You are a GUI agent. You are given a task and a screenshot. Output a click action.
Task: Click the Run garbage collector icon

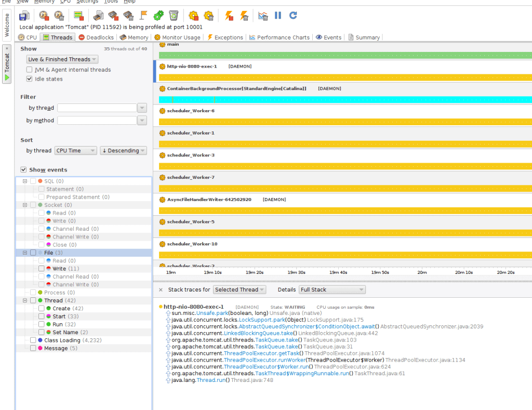(x=173, y=16)
